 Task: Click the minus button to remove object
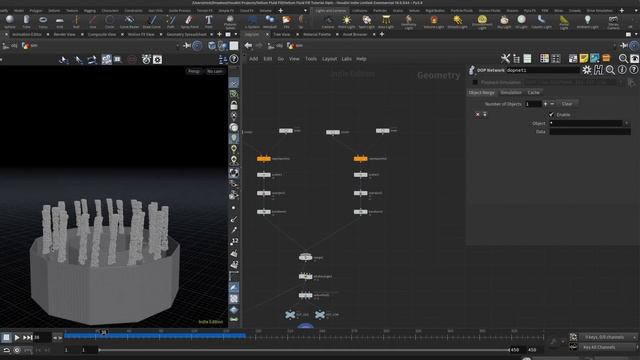[x=552, y=104]
